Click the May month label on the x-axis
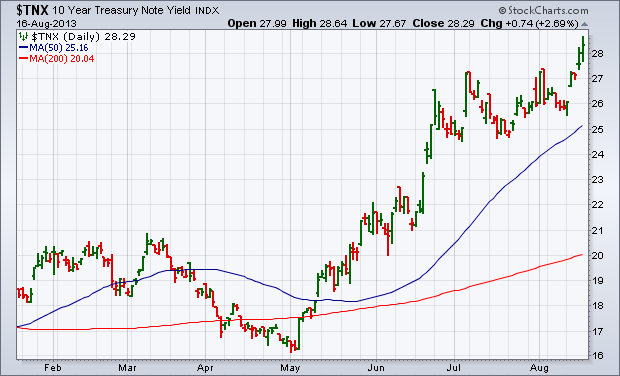Image resolution: width=620 pixels, height=376 pixels. tap(290, 368)
